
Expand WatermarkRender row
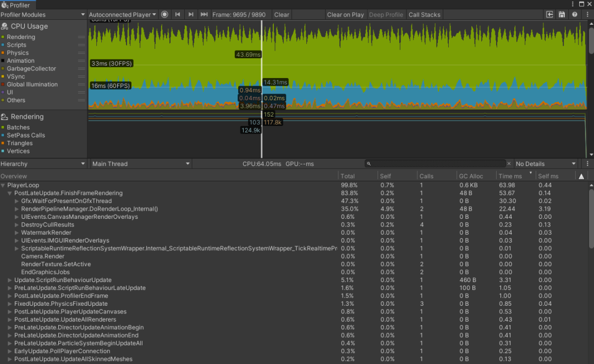click(x=16, y=233)
